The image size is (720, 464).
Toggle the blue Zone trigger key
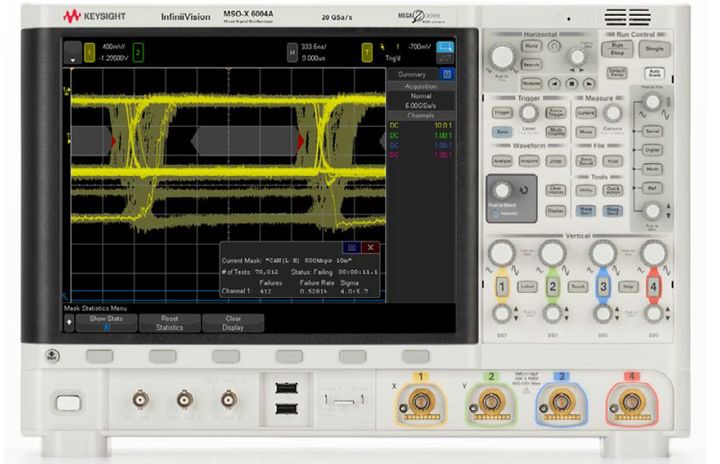502,132
